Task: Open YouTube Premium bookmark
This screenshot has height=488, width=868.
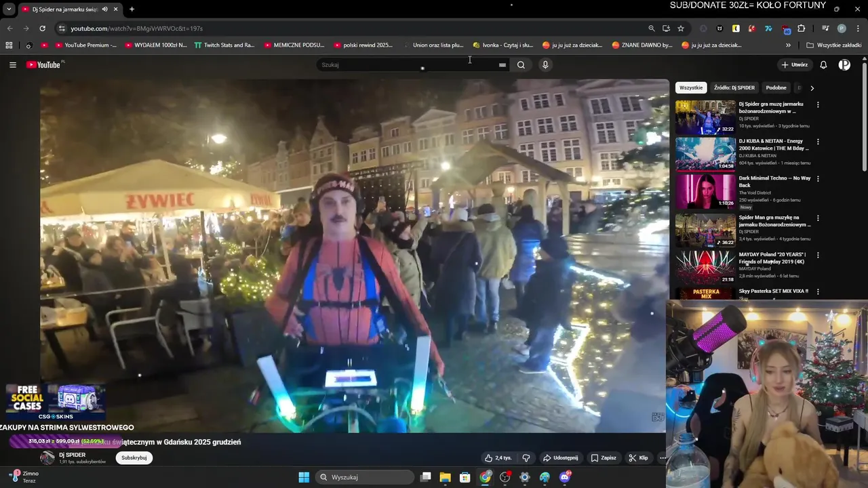Action: (x=85, y=45)
